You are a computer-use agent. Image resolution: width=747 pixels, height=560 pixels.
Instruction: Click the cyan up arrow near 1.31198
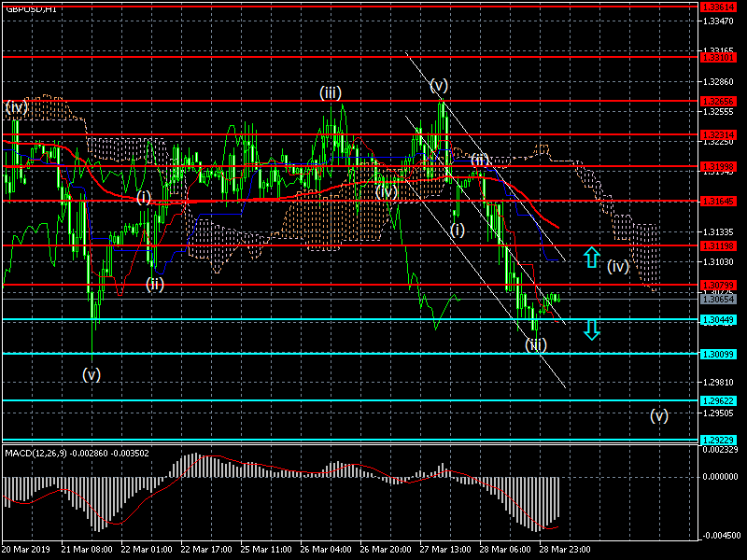591,258
